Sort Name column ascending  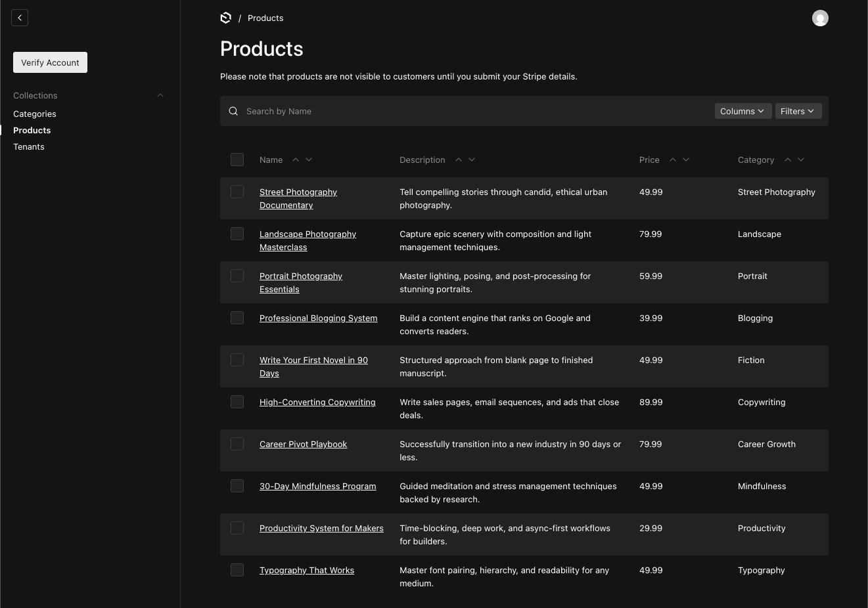(x=296, y=160)
